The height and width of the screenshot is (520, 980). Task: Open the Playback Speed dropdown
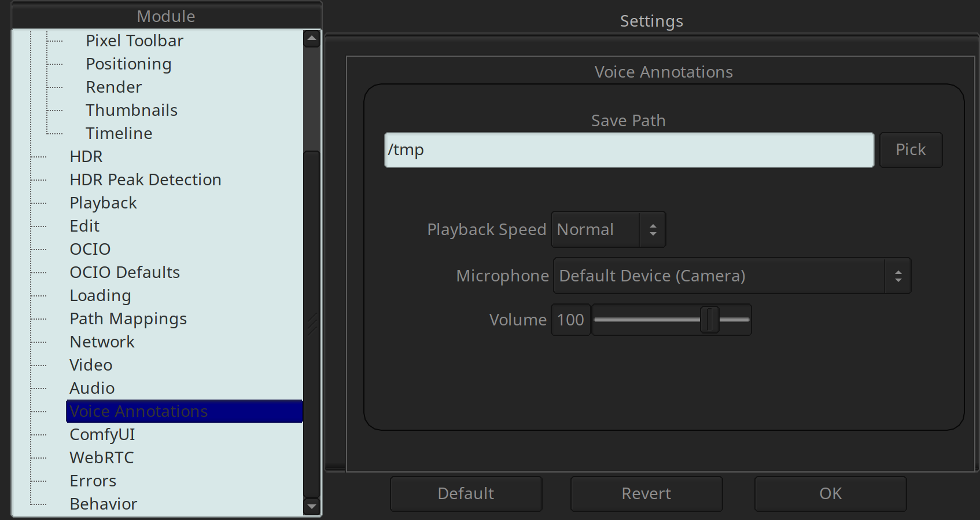point(608,229)
